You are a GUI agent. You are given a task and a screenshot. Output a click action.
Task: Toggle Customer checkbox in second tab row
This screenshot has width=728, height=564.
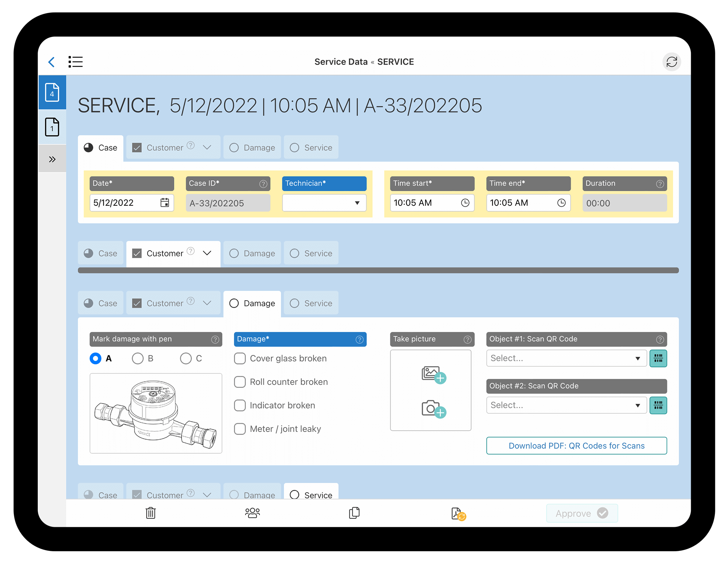137,254
